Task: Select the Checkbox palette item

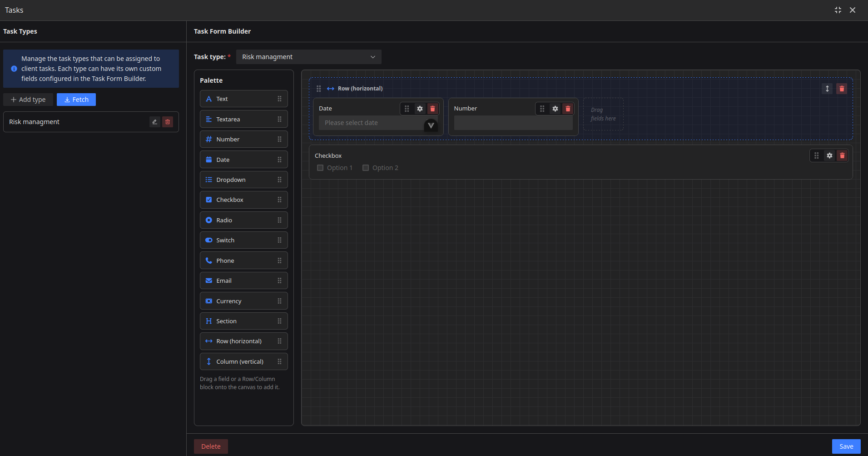Action: 244,200
